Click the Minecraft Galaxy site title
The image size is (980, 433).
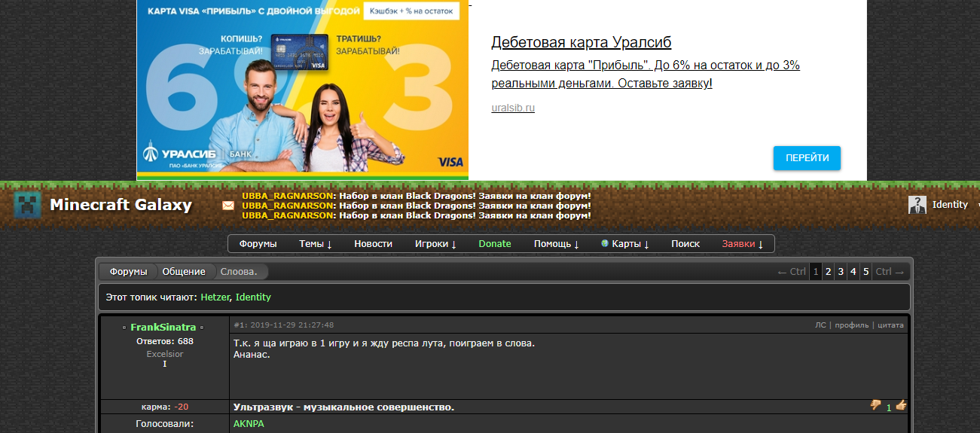point(121,205)
